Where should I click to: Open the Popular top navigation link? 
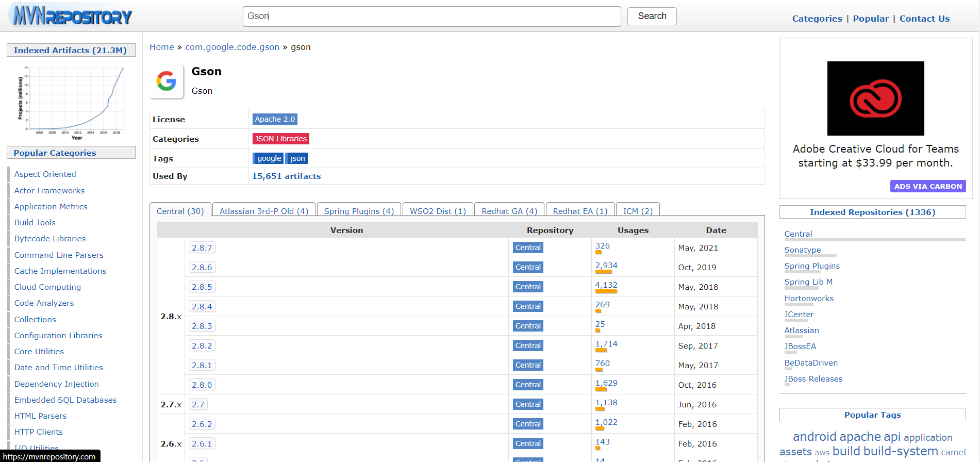(x=871, y=19)
